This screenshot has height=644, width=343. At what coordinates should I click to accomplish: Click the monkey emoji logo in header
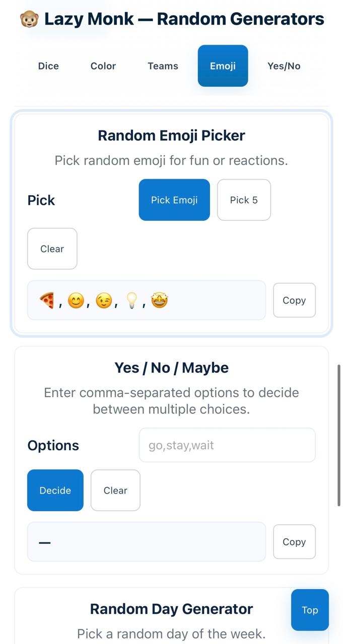29,20
